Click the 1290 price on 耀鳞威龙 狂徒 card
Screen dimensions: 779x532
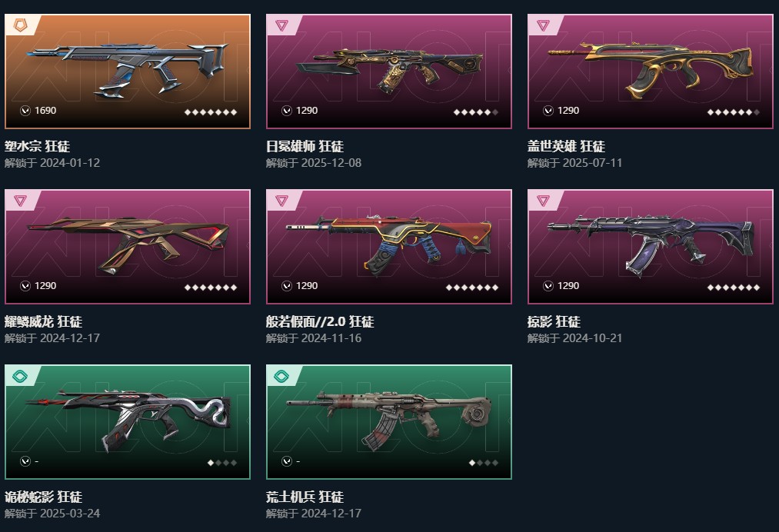[x=45, y=286]
